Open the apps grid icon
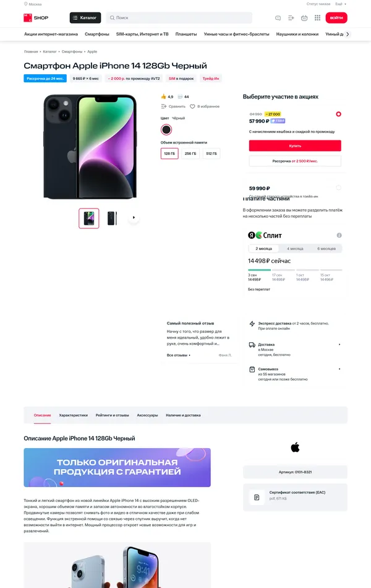Image resolution: width=371 pixels, height=588 pixels. tap(317, 17)
